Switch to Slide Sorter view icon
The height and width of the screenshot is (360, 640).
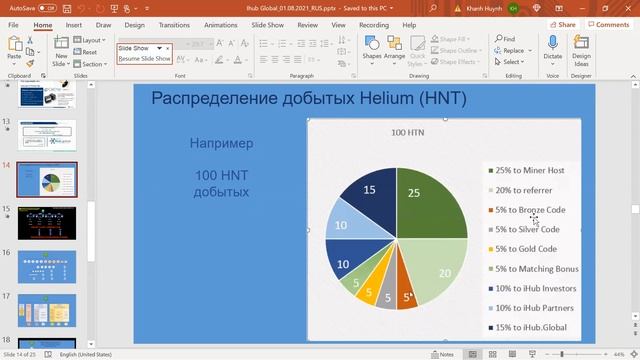tap(493, 354)
